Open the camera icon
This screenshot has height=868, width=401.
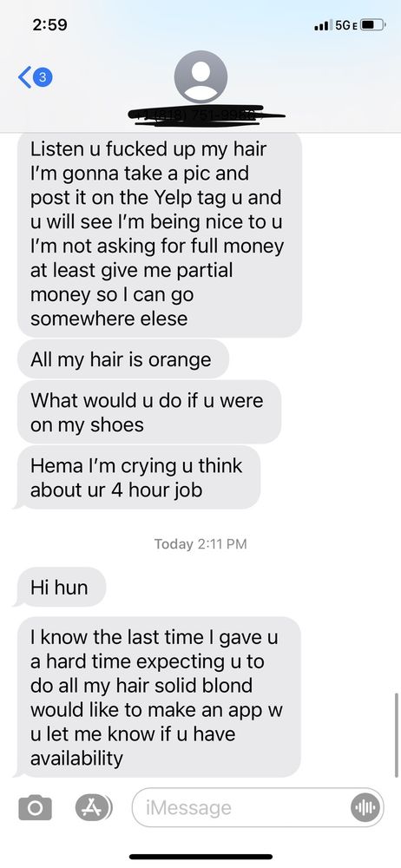coord(35,807)
